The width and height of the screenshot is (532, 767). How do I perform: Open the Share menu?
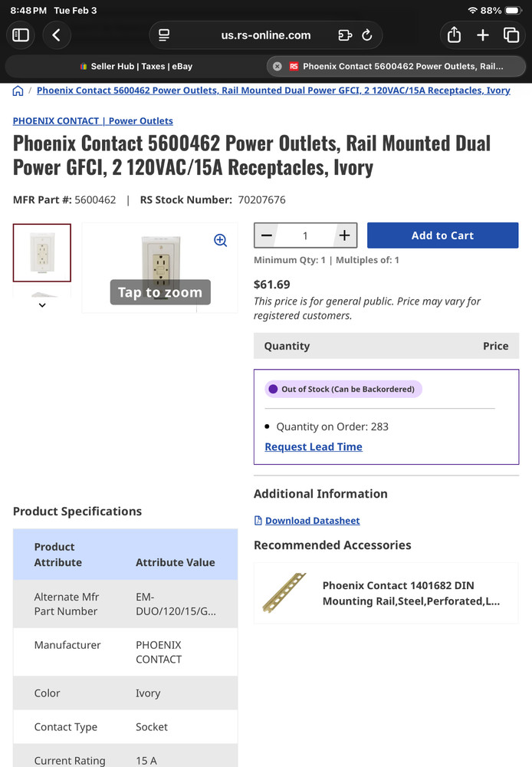point(453,35)
